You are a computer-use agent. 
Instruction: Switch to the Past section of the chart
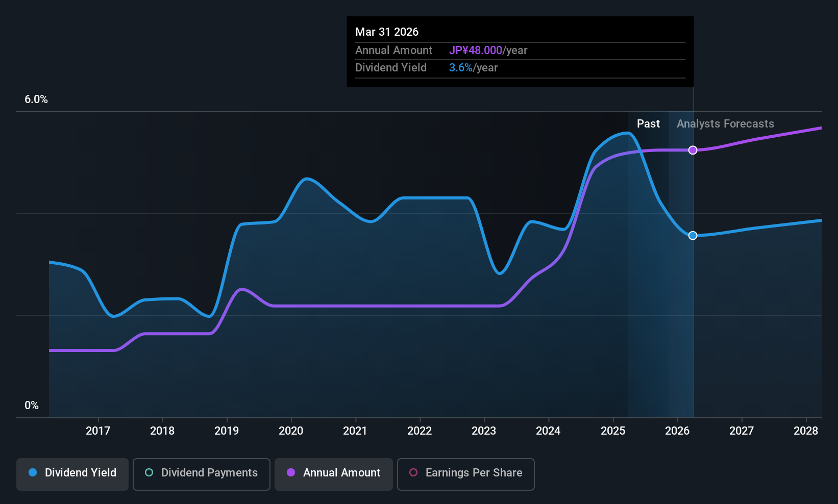click(648, 123)
